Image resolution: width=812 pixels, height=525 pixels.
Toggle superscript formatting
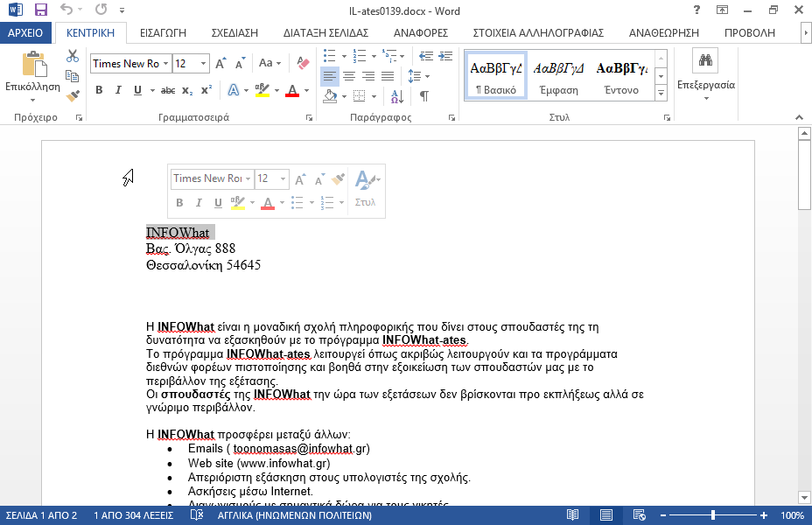point(206,90)
